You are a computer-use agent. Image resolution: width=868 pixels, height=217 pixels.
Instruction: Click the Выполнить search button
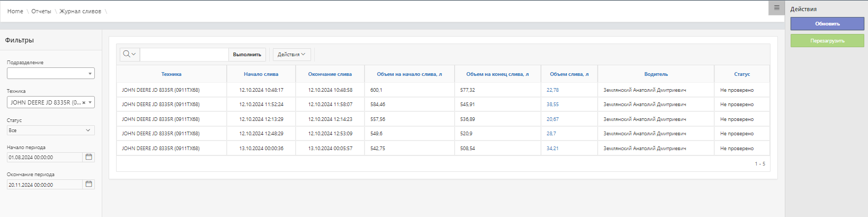pos(247,54)
